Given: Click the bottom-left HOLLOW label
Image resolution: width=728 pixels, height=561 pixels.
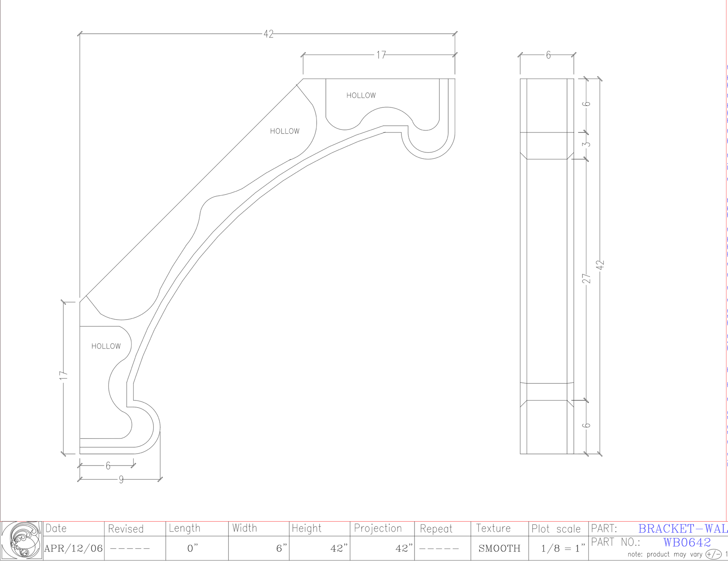Looking at the screenshot, I should 106,347.
